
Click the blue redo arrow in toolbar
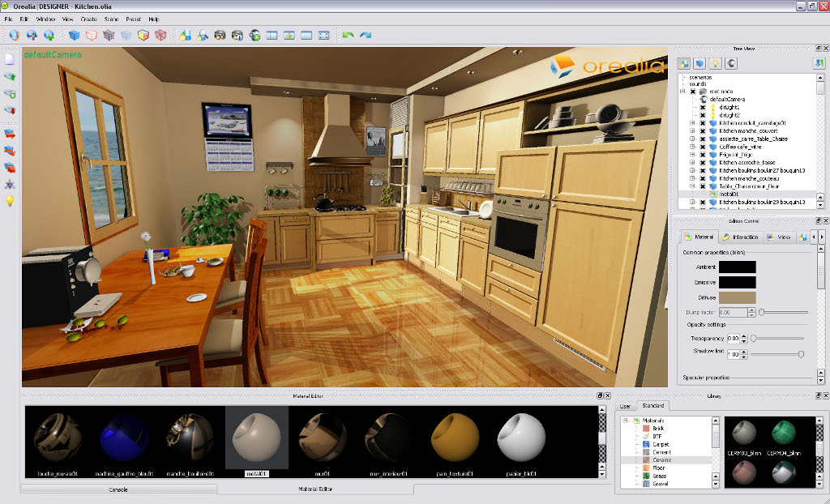(366, 35)
